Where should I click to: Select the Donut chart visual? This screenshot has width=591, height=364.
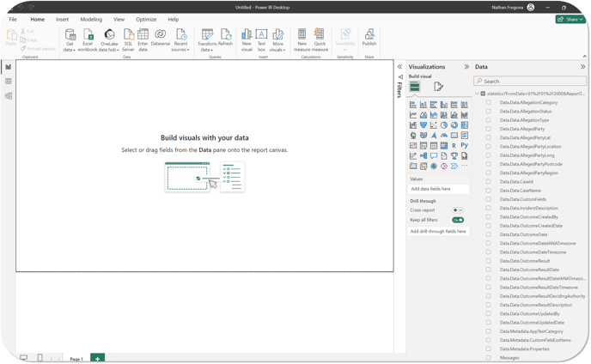pyautogui.click(x=454, y=125)
